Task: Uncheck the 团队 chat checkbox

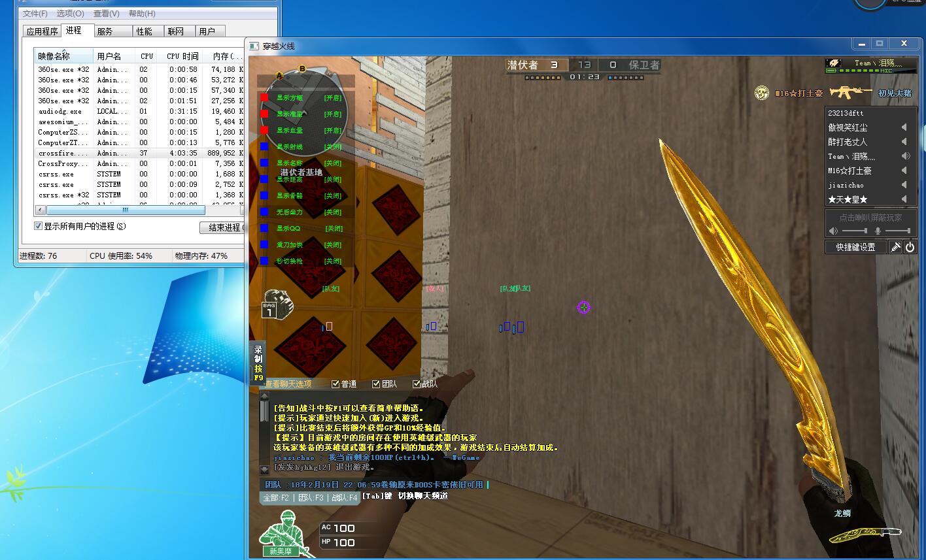Action: tap(376, 384)
